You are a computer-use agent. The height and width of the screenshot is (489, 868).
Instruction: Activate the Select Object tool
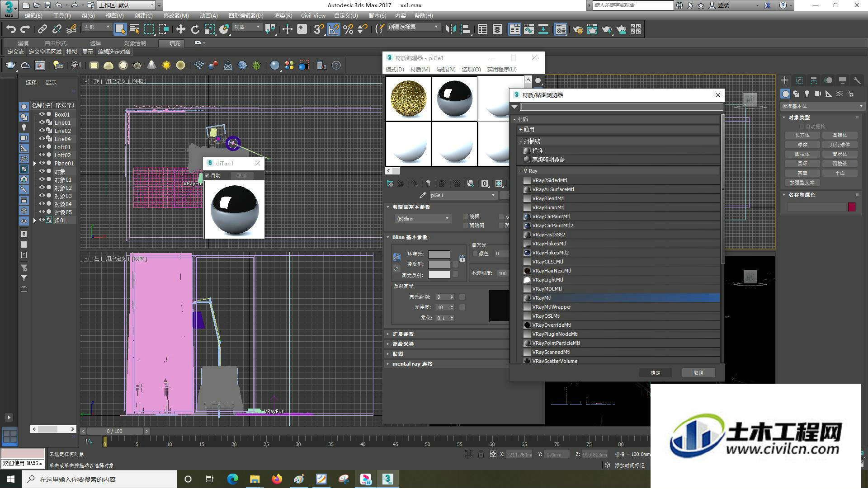point(120,29)
